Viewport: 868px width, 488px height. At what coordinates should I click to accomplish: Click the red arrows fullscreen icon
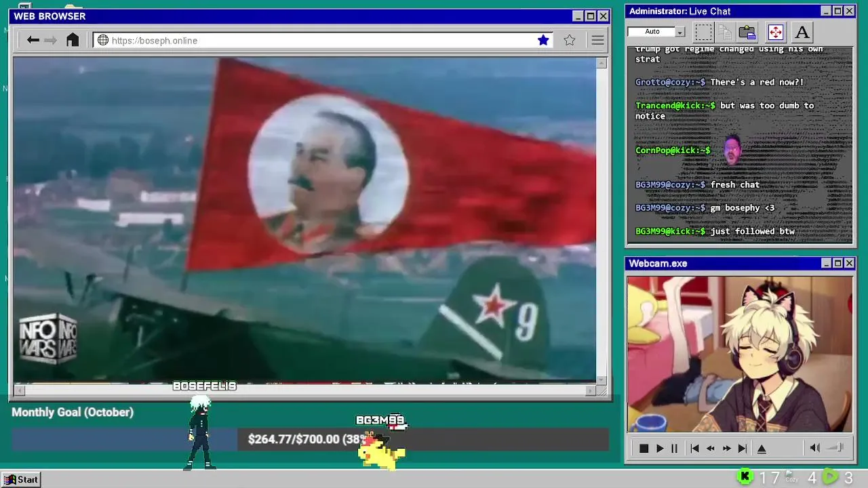click(x=776, y=32)
